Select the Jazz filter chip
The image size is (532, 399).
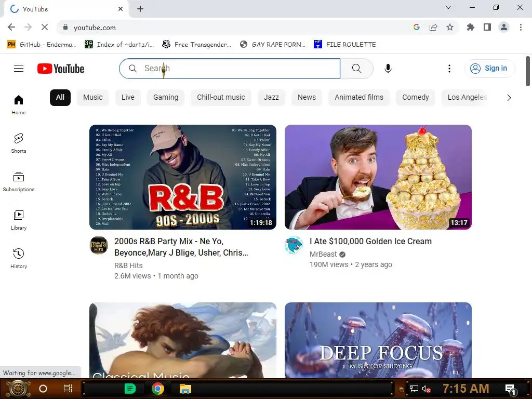(271, 97)
